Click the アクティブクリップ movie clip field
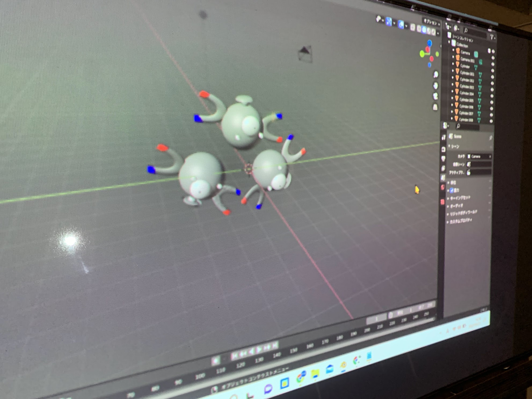The image size is (532, 399). [x=479, y=172]
